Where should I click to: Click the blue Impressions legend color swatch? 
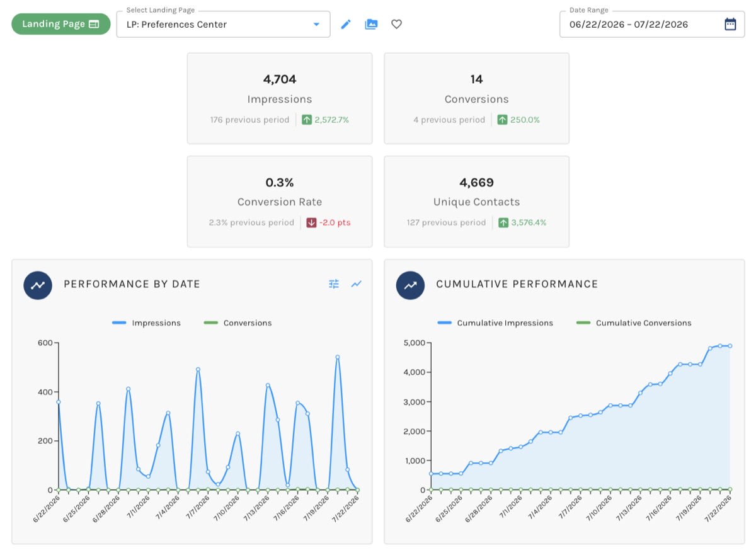[119, 323]
